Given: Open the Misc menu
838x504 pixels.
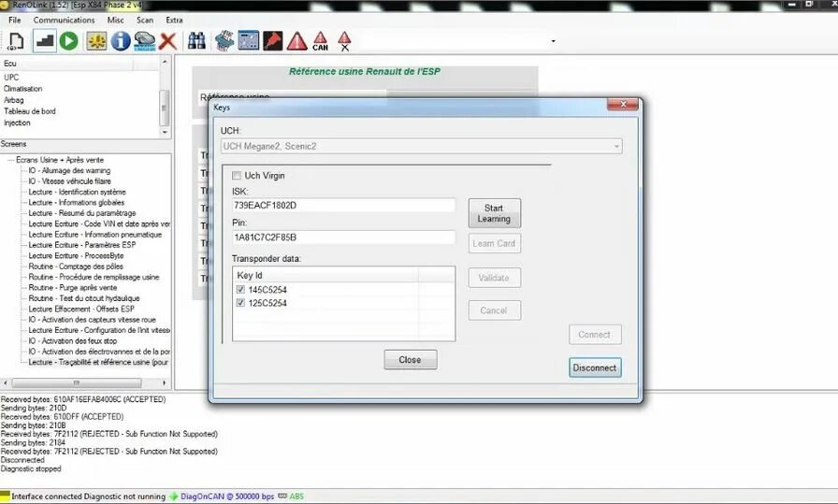Looking at the screenshot, I should [x=115, y=20].
